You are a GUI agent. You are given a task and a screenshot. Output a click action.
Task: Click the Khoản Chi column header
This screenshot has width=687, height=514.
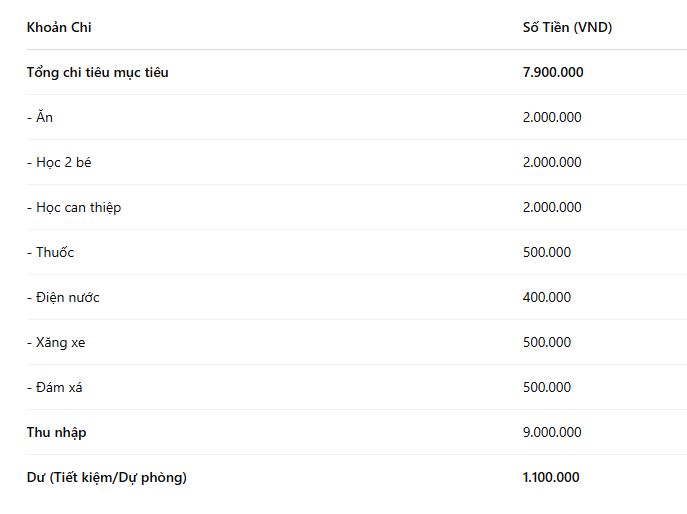pos(59,28)
